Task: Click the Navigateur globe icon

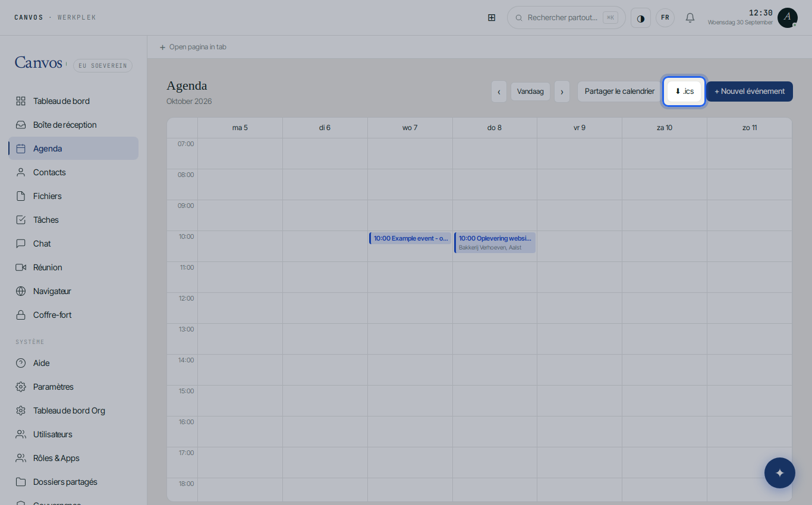Action: tap(21, 291)
